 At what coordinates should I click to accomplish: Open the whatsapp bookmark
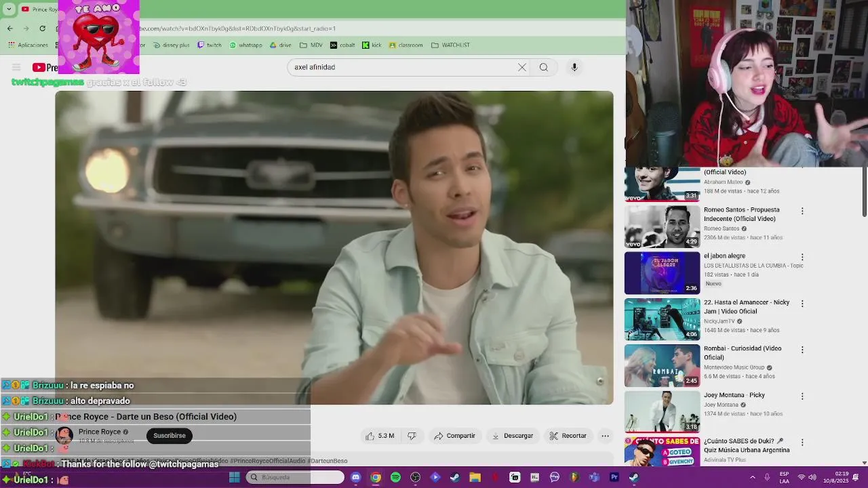(245, 45)
